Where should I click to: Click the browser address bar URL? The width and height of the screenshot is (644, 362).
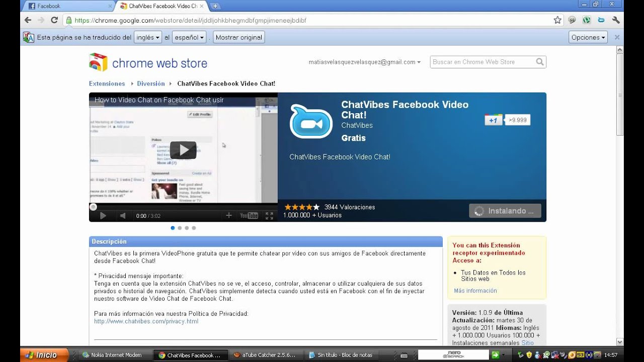[190, 21]
